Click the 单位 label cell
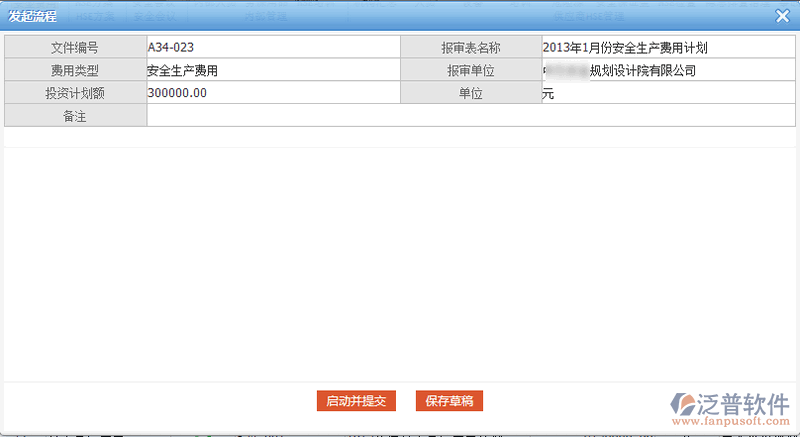800x437 pixels. pyautogui.click(x=470, y=93)
